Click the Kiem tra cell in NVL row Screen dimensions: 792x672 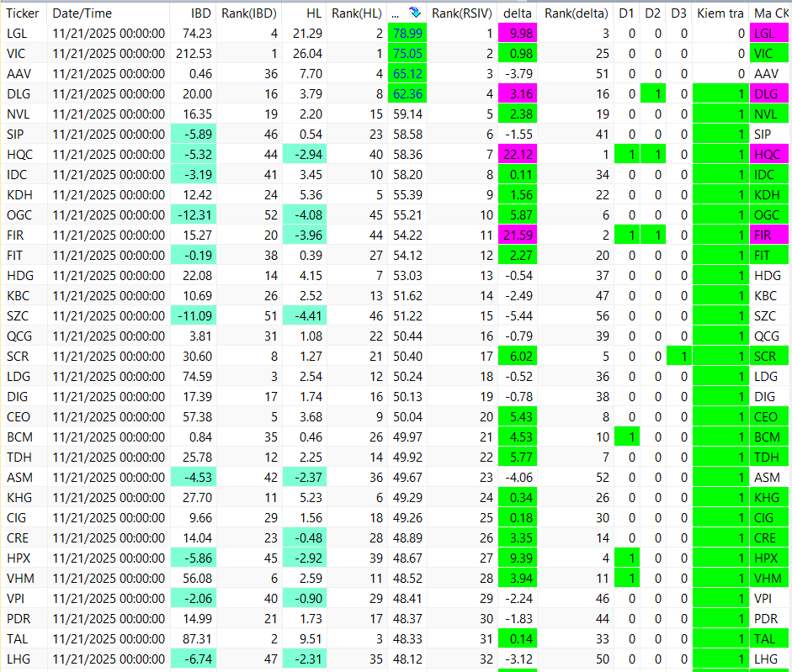click(x=720, y=114)
